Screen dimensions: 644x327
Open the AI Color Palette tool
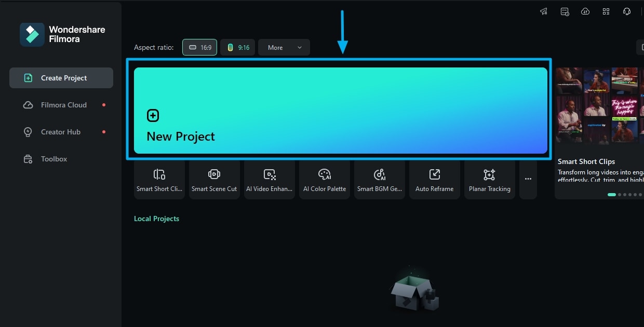tap(325, 180)
